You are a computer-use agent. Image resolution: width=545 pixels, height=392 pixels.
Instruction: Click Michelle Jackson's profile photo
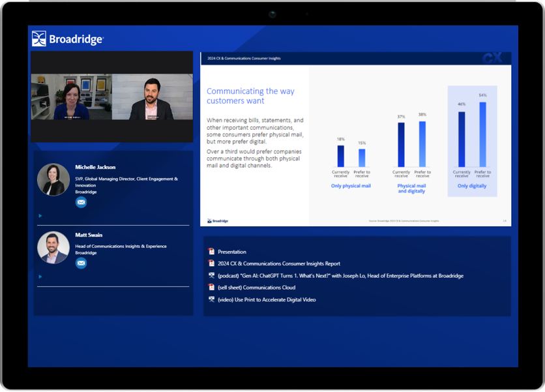pos(53,179)
